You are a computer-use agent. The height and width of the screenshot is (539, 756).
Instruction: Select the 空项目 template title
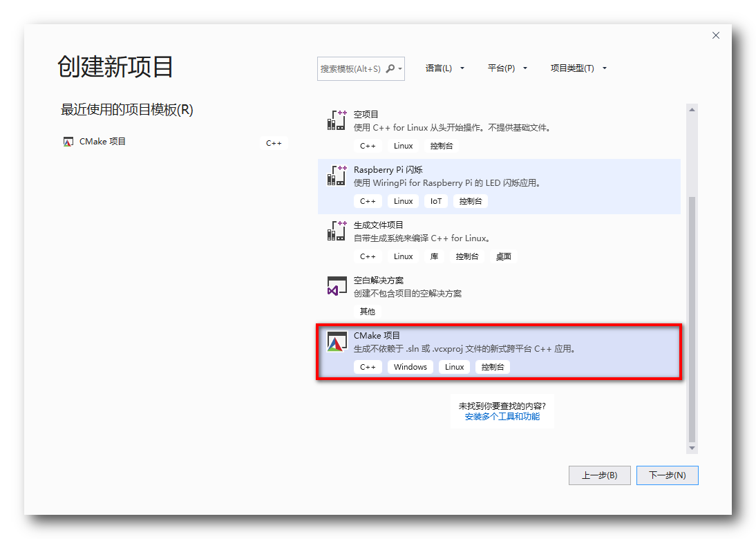pos(366,114)
